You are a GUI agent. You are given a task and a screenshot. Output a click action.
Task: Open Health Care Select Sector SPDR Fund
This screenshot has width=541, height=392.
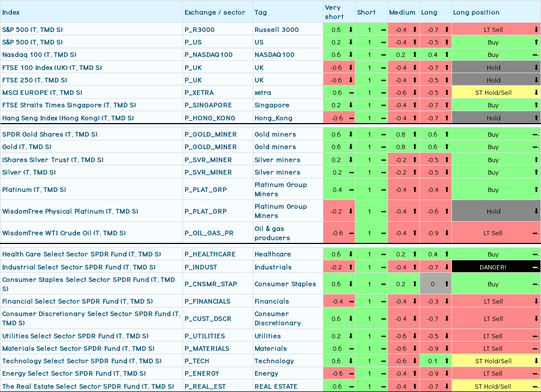click(81, 254)
